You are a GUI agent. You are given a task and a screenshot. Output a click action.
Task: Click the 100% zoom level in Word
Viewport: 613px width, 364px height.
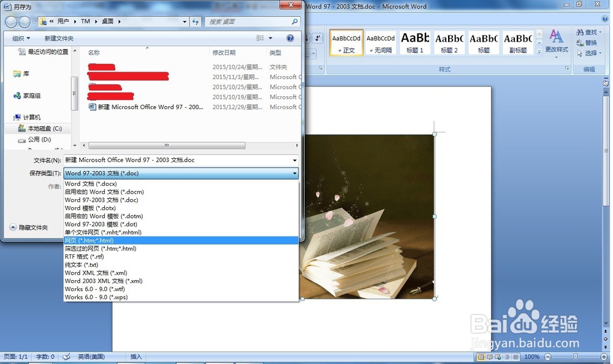531,357
